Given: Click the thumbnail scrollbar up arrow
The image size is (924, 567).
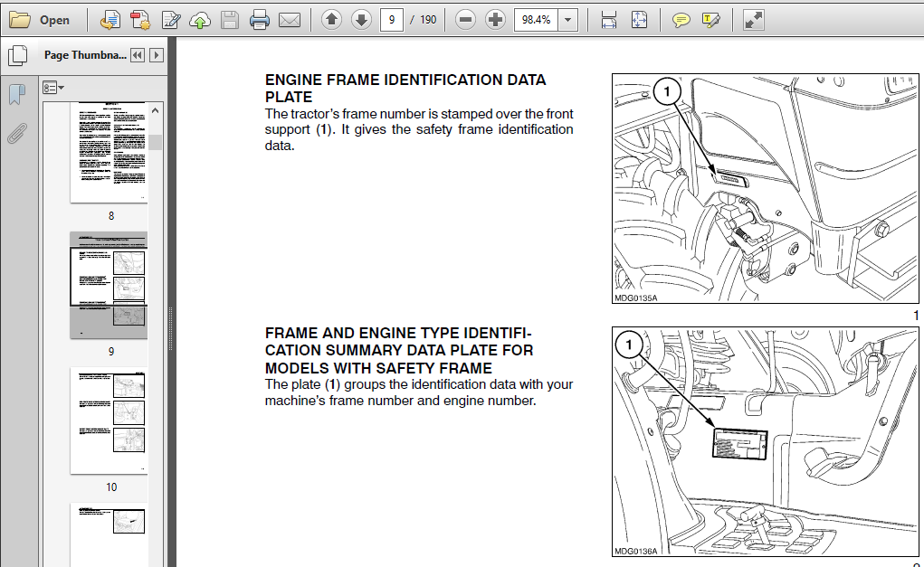Looking at the screenshot, I should click(155, 110).
